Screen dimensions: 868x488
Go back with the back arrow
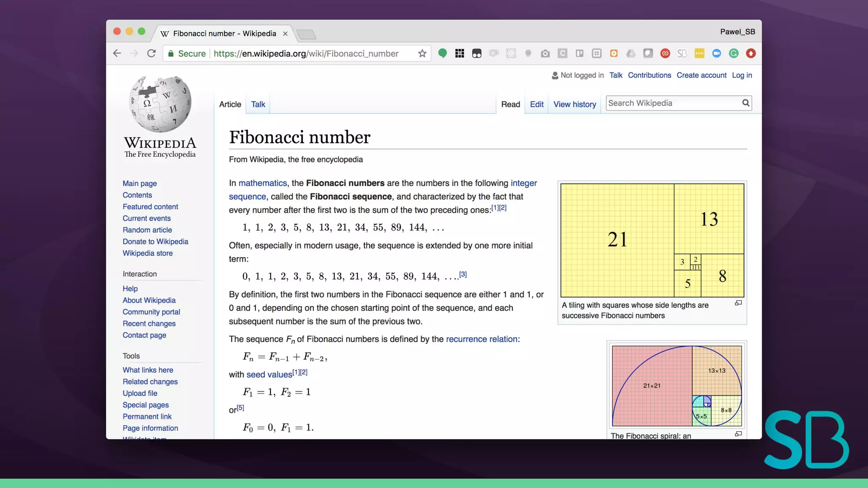(x=117, y=53)
